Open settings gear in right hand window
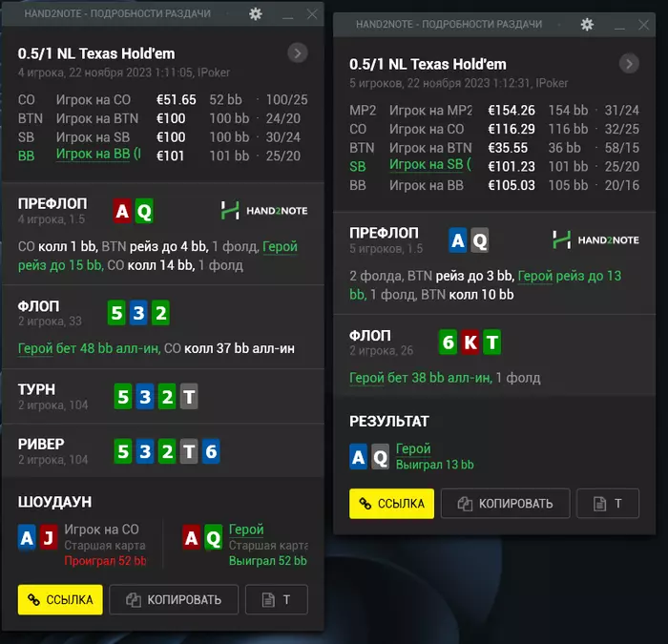Screen dimensions: 668x644 click(587, 24)
